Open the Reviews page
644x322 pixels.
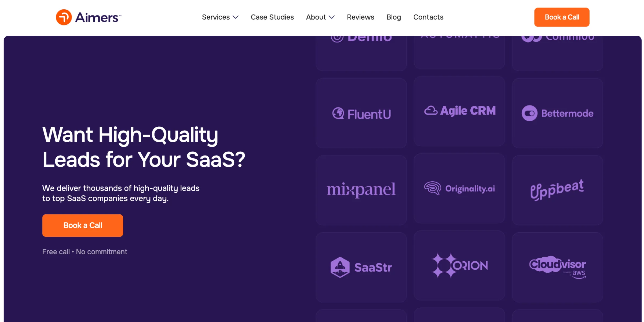360,17
